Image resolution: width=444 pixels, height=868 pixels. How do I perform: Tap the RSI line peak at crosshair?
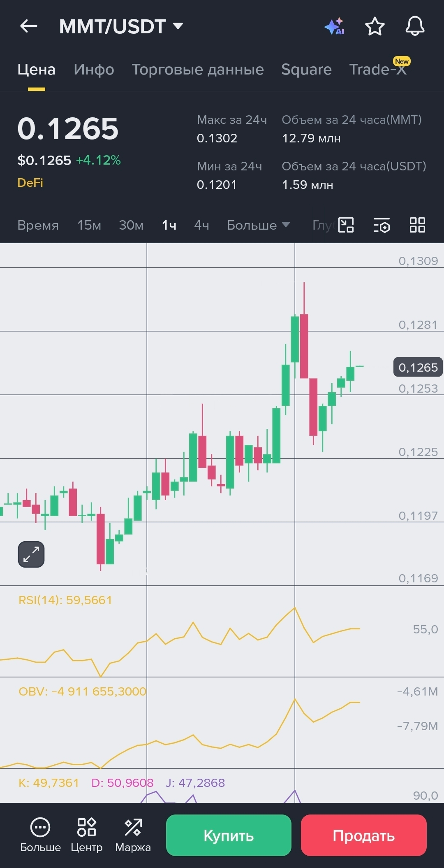[295, 608]
